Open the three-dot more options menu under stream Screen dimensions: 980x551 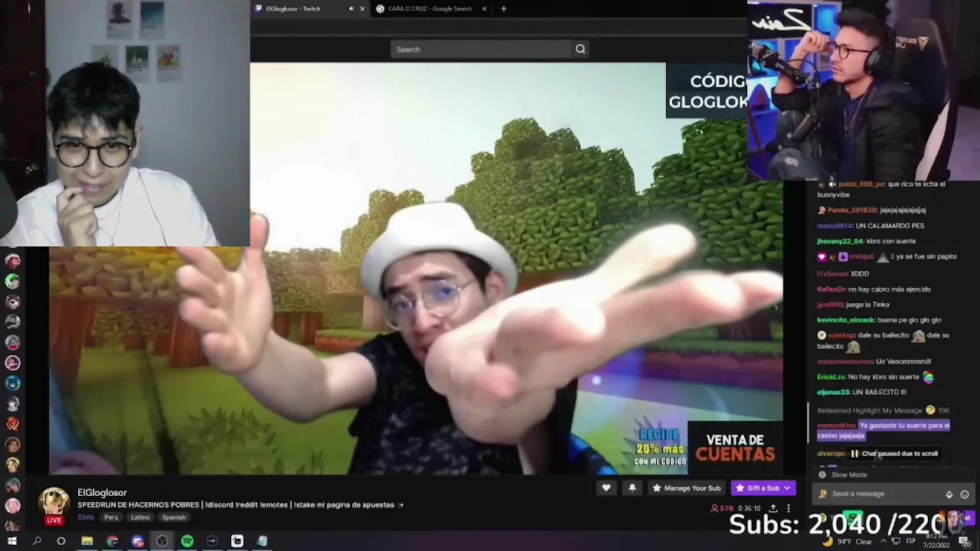789,508
